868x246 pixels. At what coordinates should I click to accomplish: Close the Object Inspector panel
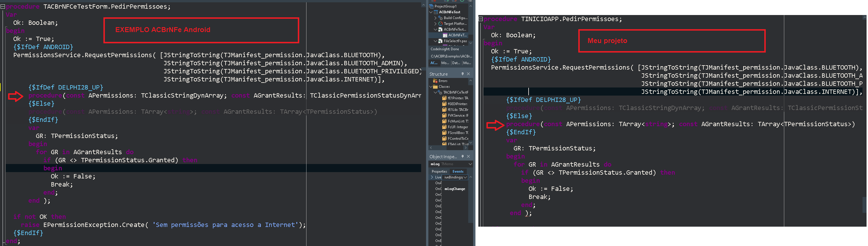tap(468, 156)
